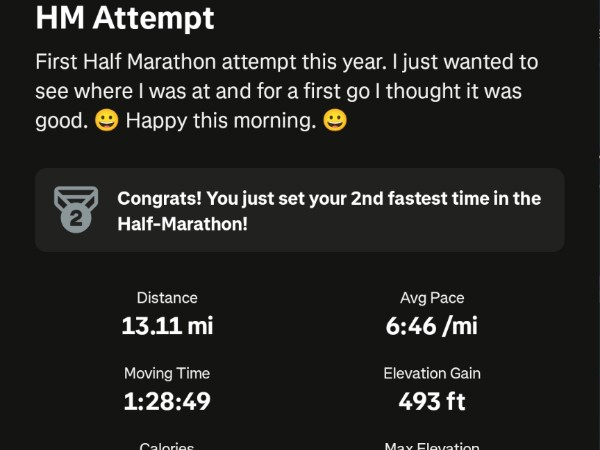Select the 'HM Attempt' activity title

pyautogui.click(x=125, y=17)
